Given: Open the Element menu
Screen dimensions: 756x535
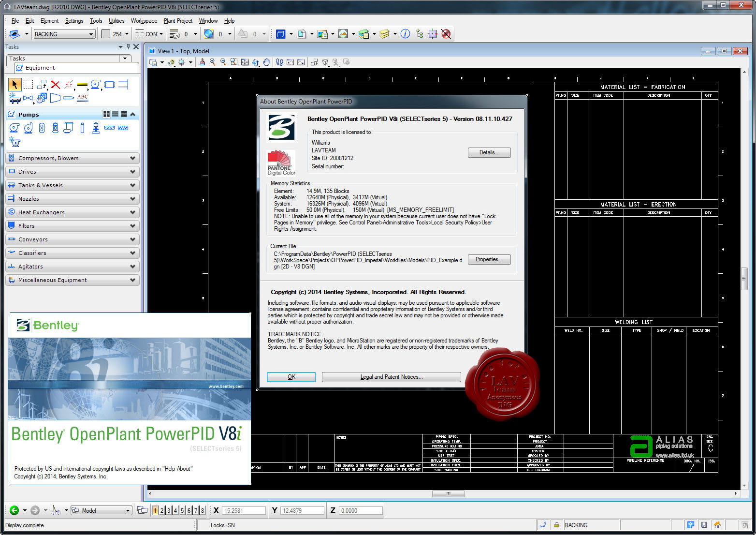Looking at the screenshot, I should (49, 21).
